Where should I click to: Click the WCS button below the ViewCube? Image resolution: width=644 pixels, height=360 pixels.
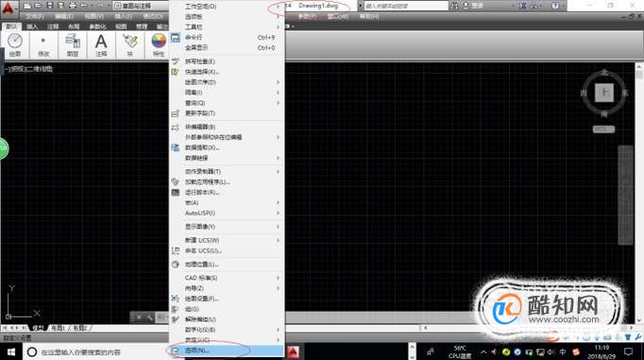[603, 129]
